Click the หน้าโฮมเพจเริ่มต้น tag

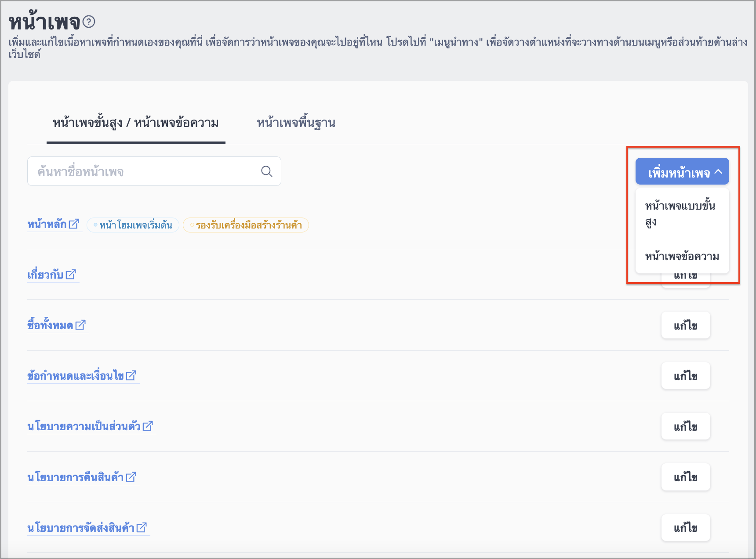click(x=133, y=225)
